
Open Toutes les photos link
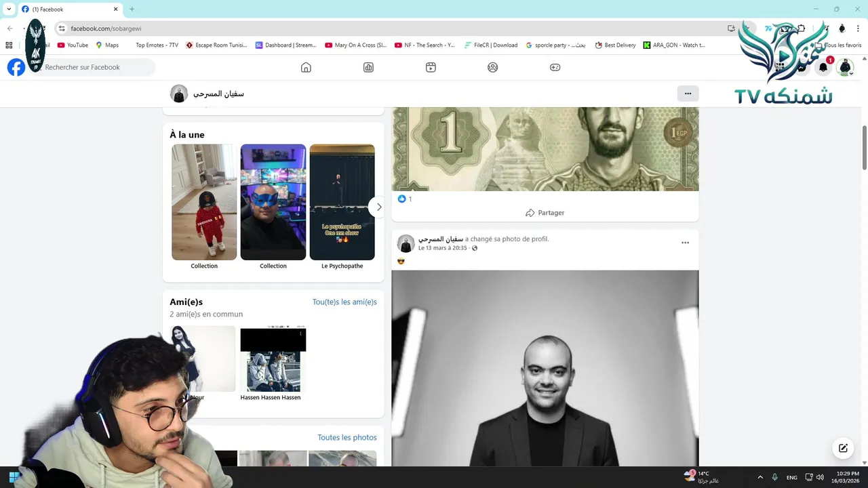tap(347, 438)
